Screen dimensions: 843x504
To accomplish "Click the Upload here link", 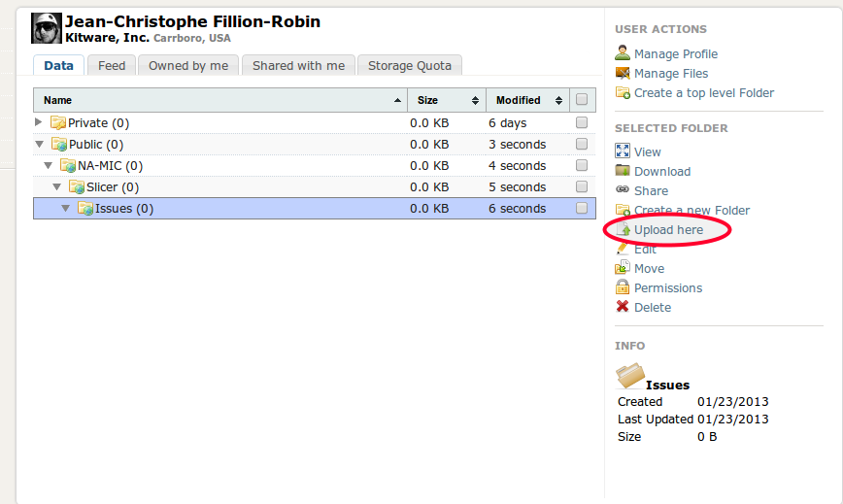I will [x=668, y=230].
